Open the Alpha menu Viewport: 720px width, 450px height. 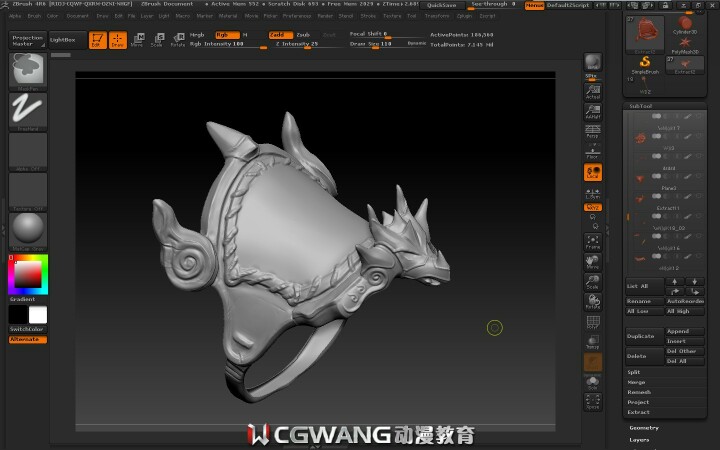point(15,16)
